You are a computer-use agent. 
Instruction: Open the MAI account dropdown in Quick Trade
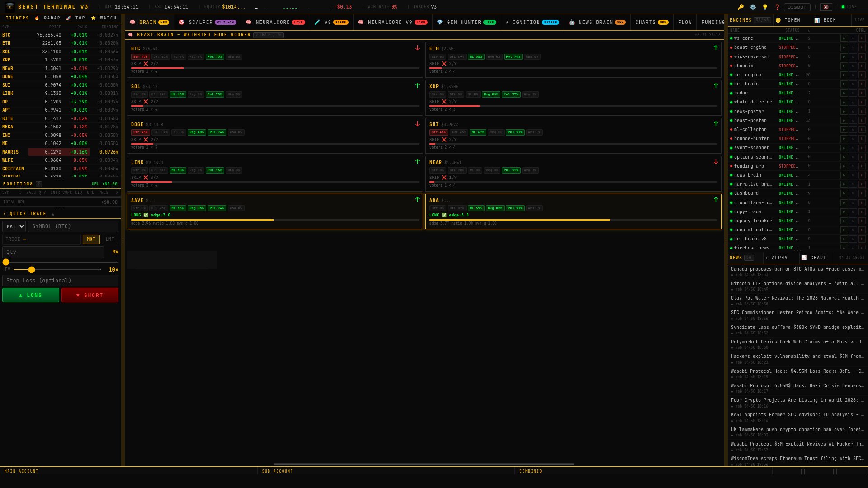(x=14, y=226)
